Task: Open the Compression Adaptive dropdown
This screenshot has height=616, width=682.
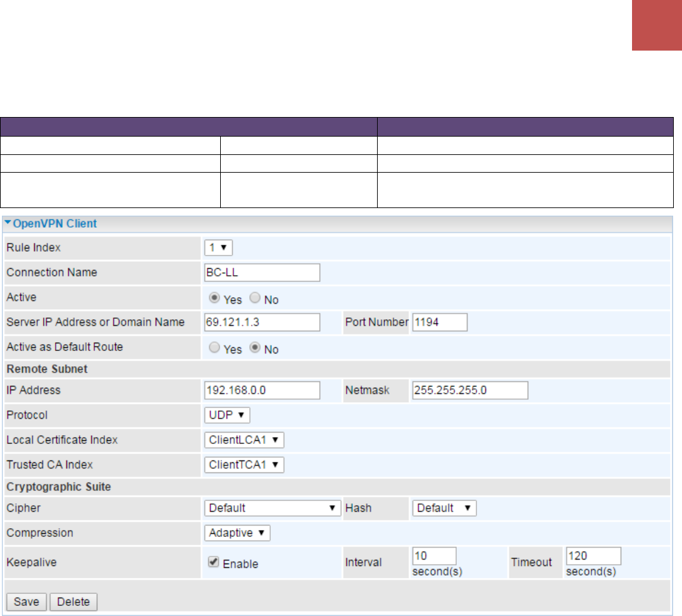Action: (237, 533)
